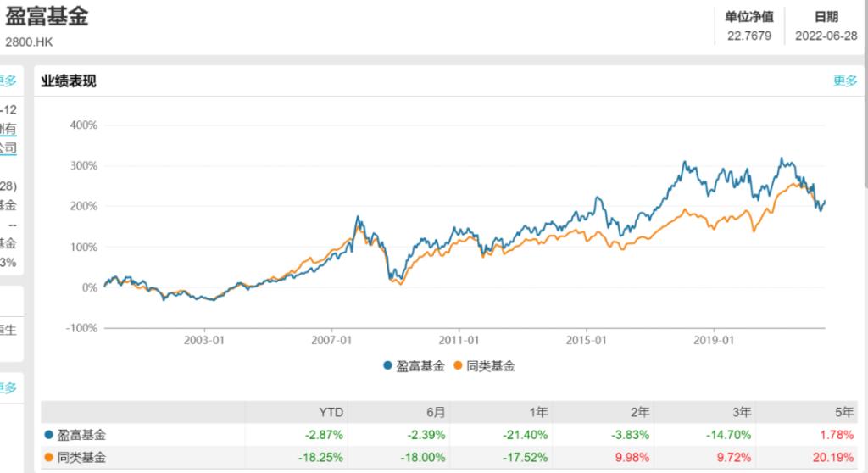Screen dimensions: 868x473
Task: Click the 2011-01 marker on chart axis
Action: [x=459, y=340]
